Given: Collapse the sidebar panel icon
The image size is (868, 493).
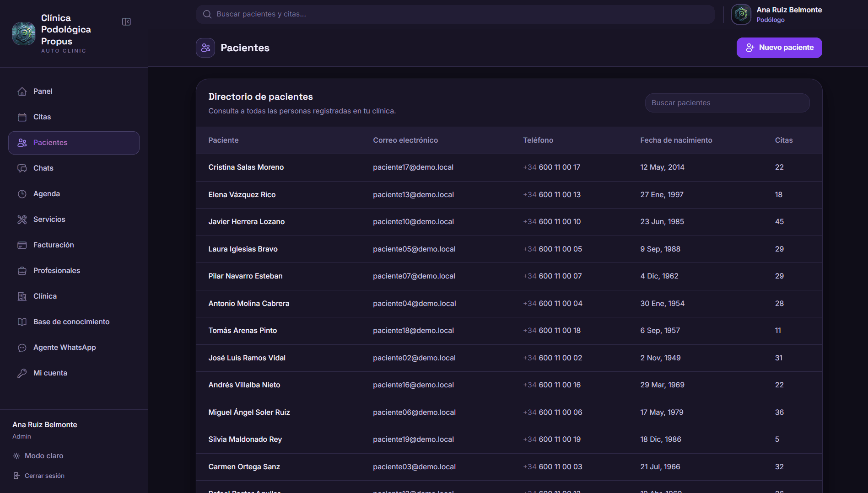Looking at the screenshot, I should [126, 22].
